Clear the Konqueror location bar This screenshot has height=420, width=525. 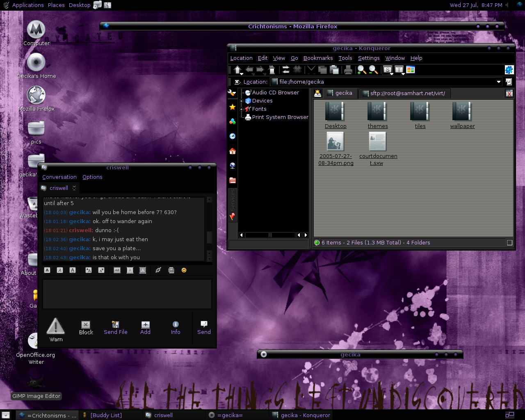(x=237, y=82)
